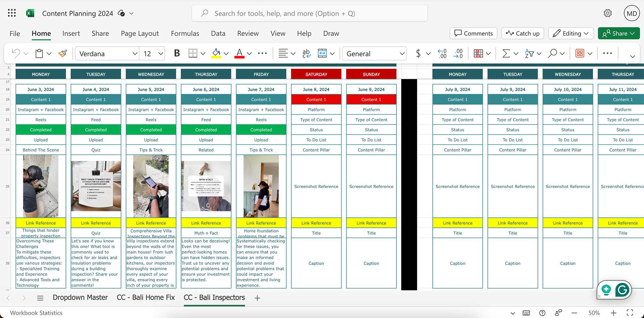Click the fullscreen view icon
644x318 pixels.
click(630, 313)
